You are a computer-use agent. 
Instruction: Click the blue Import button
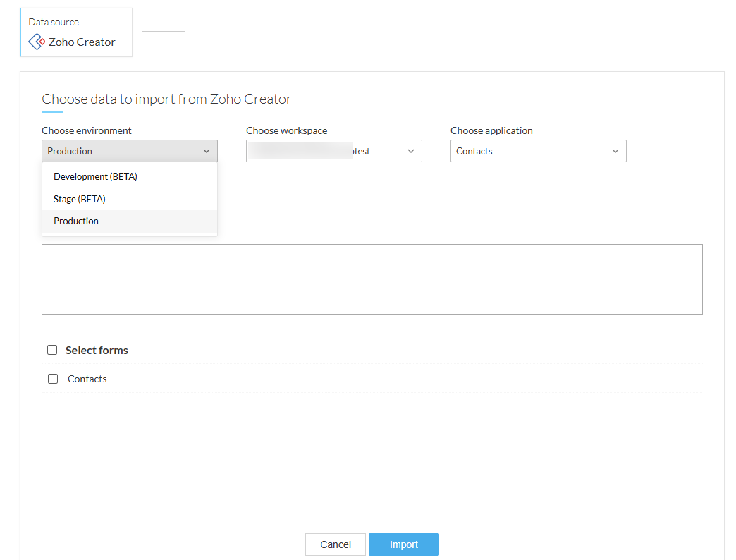(404, 544)
